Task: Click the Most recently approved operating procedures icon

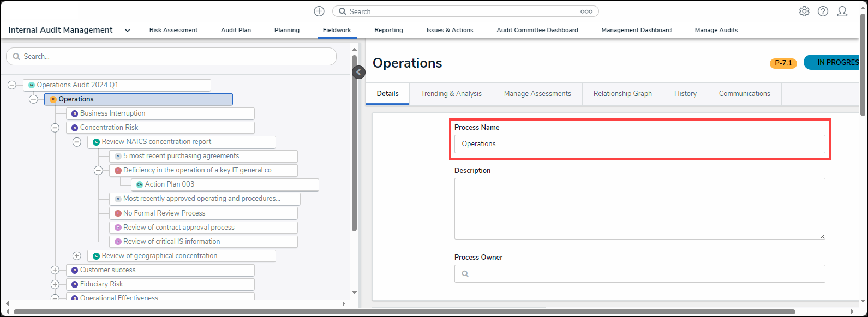Action: pos(118,199)
